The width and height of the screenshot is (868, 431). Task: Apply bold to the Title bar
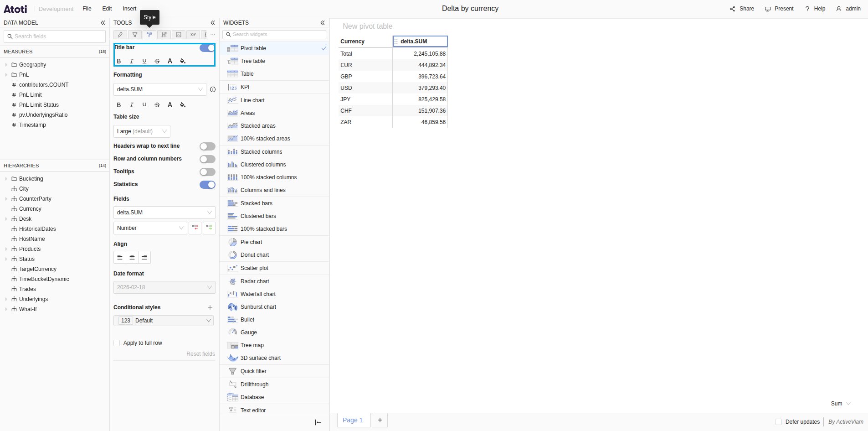[119, 61]
